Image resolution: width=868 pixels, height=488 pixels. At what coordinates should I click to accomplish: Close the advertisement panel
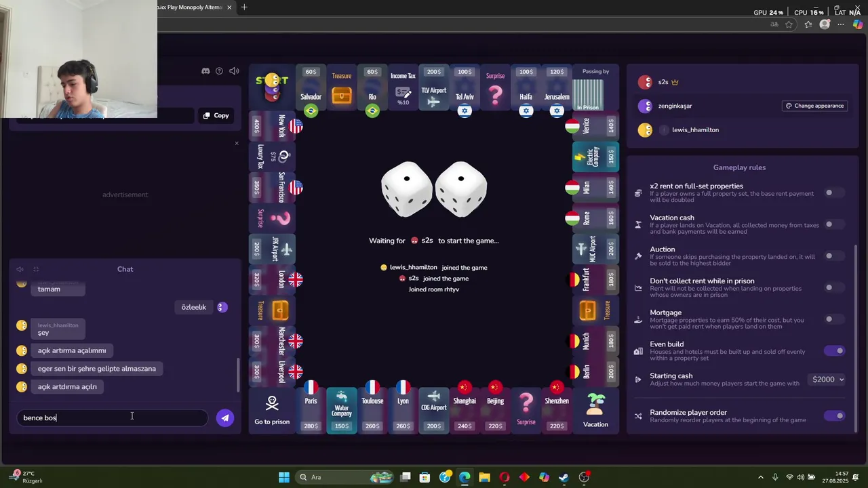[237, 143]
